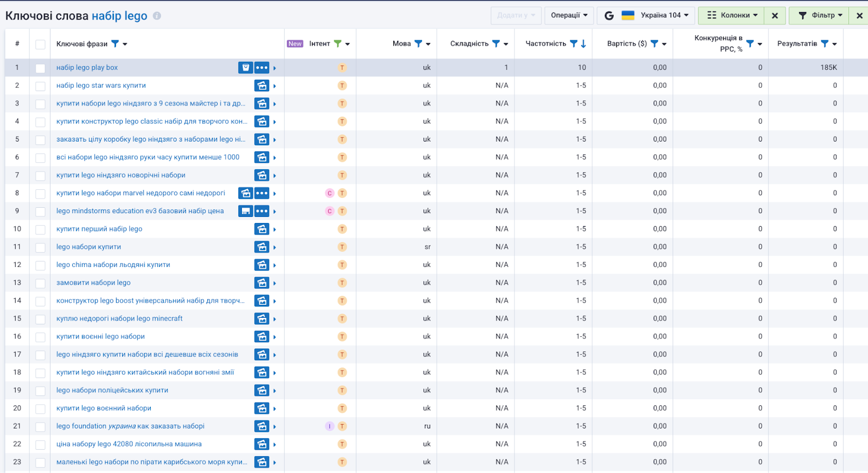Click the 'Складність' column header label
Screen dimensions: 868x473
pos(469,44)
